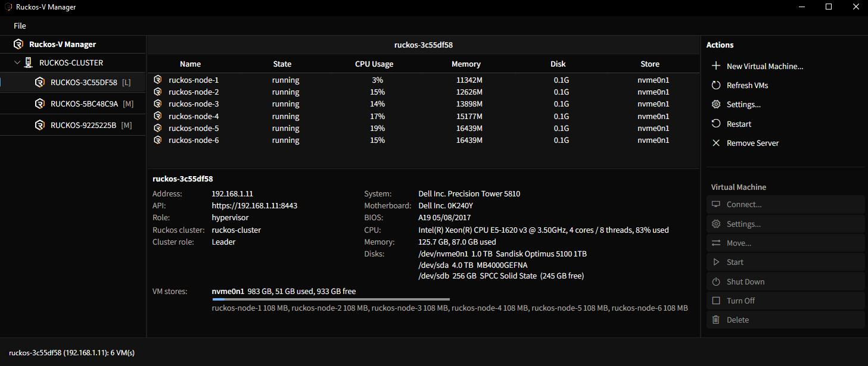Click the ruckos-node-4 VM icon

[x=158, y=116]
